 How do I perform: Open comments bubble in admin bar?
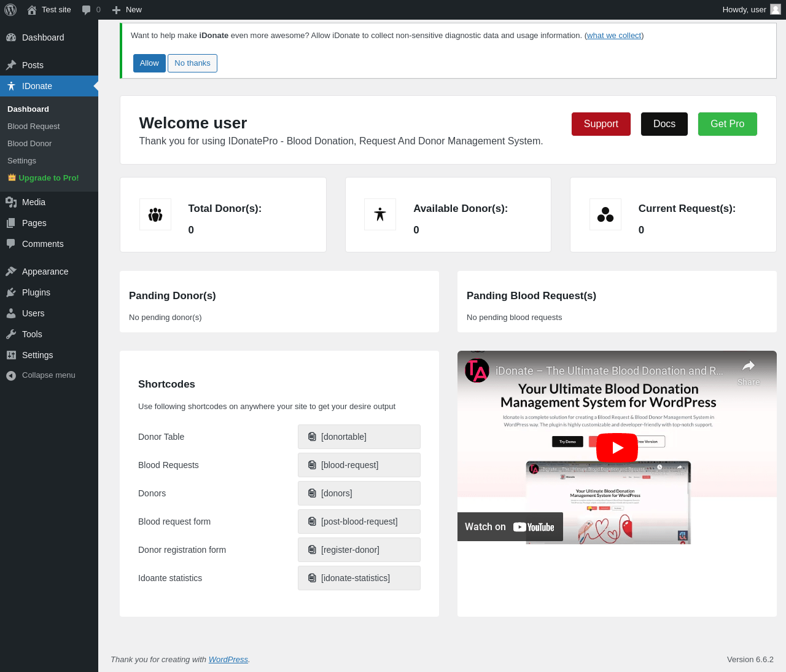pyautogui.click(x=86, y=10)
